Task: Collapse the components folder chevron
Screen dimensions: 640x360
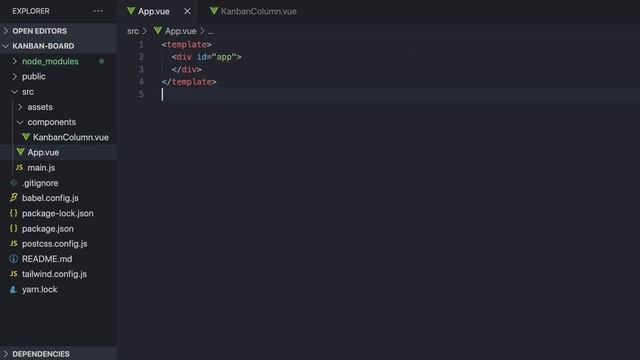Action: click(x=20, y=122)
